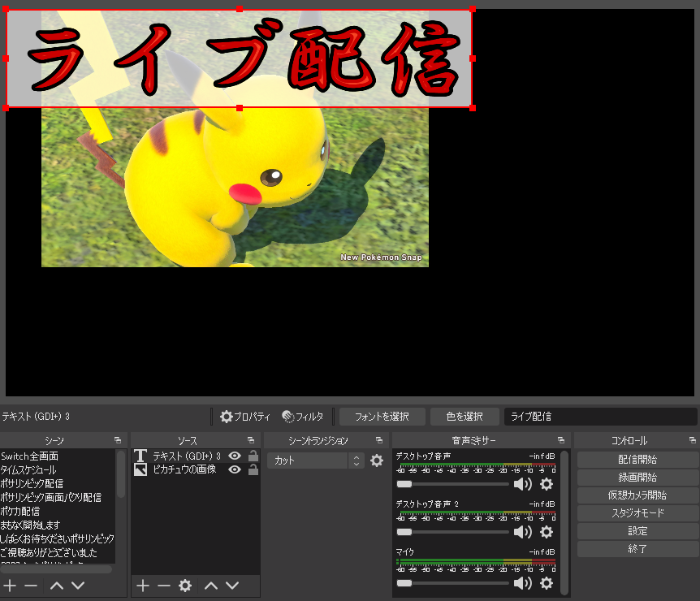Open マイク settings gear
Viewport: 700px width, 601px height.
point(547,583)
